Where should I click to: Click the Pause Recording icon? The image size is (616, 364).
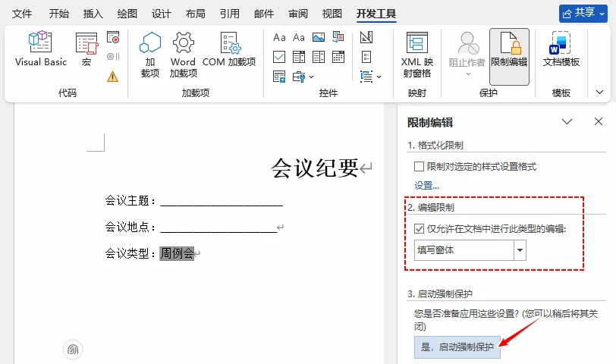[113, 57]
